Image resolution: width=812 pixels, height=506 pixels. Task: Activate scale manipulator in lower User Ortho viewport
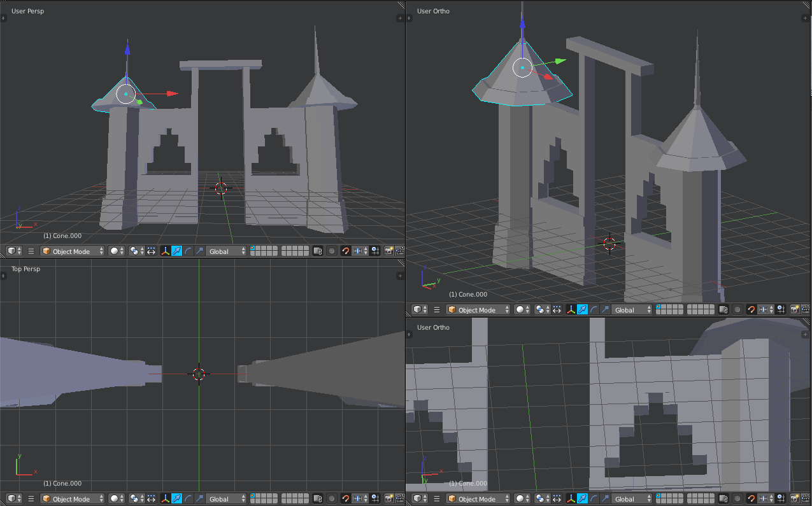605,498
